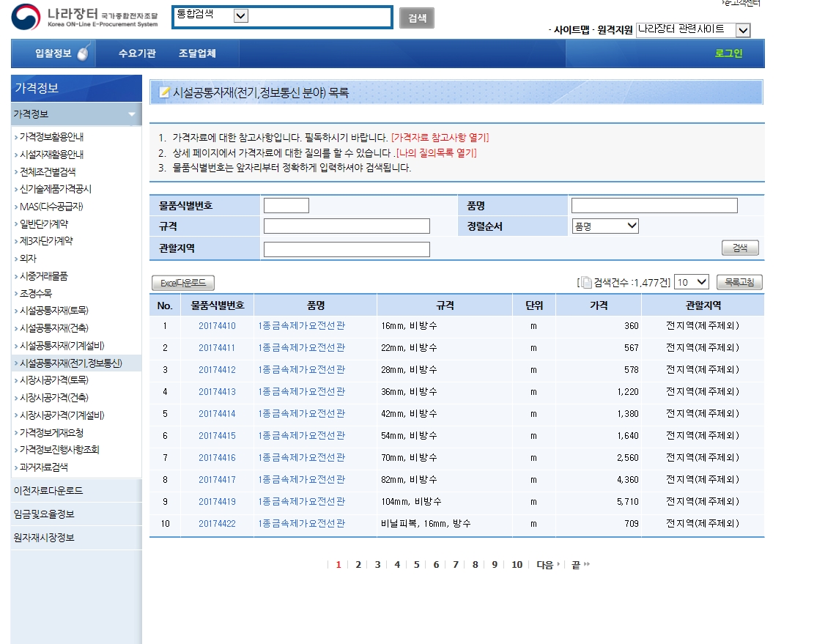The height and width of the screenshot is (644, 836).
Task: Select the 조달업체 menu
Action: coord(197,53)
